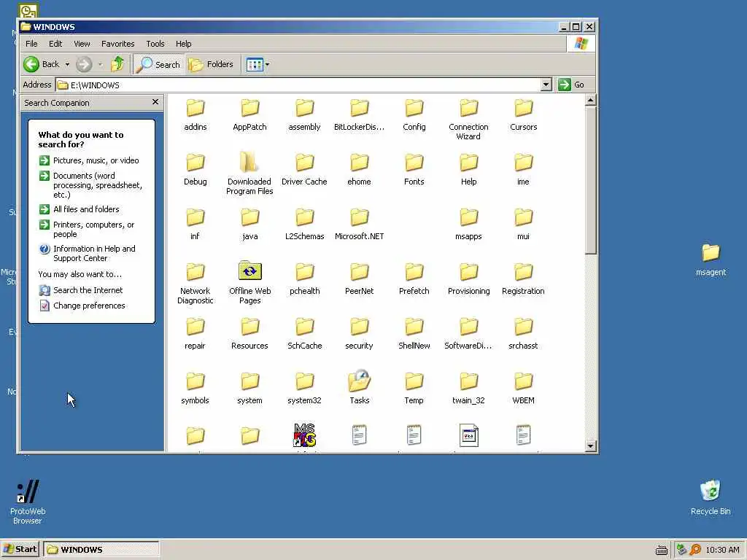Select the WBEM folder

click(x=523, y=388)
